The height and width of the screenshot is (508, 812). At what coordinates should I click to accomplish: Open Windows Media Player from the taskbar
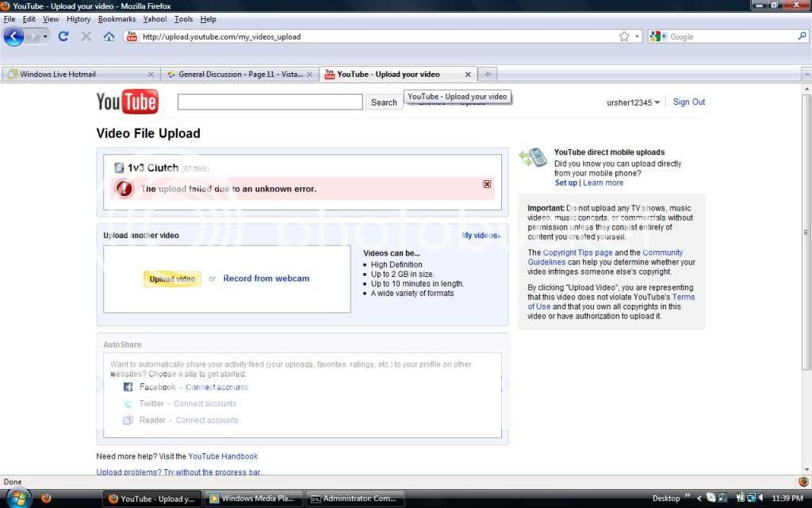[x=252, y=498]
